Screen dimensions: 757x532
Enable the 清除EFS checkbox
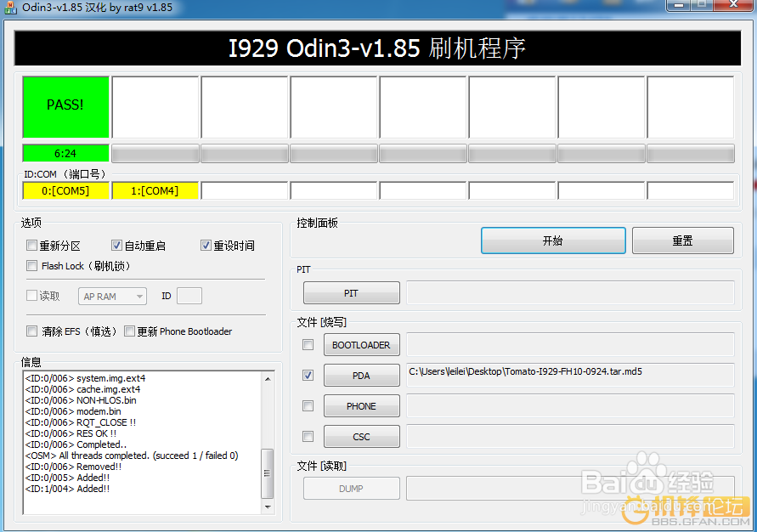tap(31, 331)
